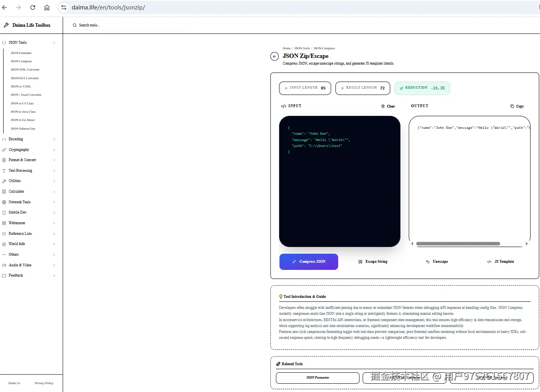Go to Home in the breadcrumb

coord(287,48)
